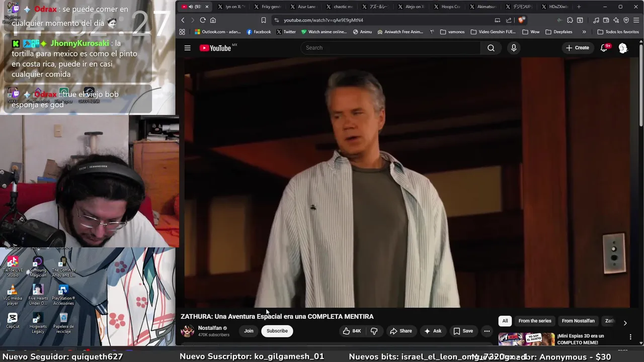
Task: Click the browser address bar URL
Action: click(323, 20)
